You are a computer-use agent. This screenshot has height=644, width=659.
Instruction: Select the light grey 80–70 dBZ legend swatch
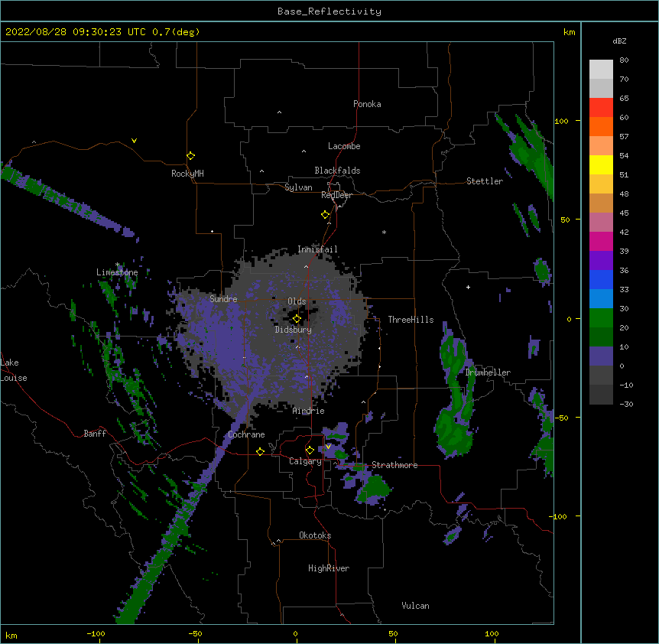(x=601, y=70)
